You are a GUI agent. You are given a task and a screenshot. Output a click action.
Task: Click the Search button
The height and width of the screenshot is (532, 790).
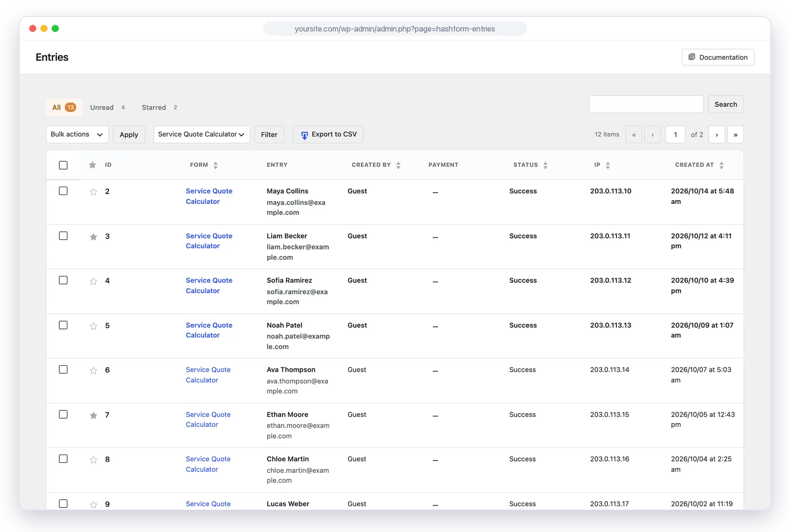point(726,104)
